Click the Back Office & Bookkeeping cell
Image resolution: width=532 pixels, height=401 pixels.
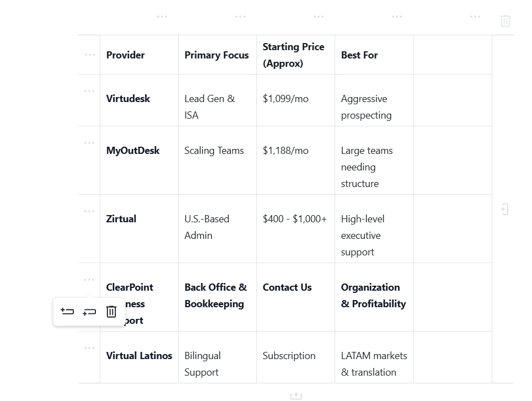tap(217, 297)
